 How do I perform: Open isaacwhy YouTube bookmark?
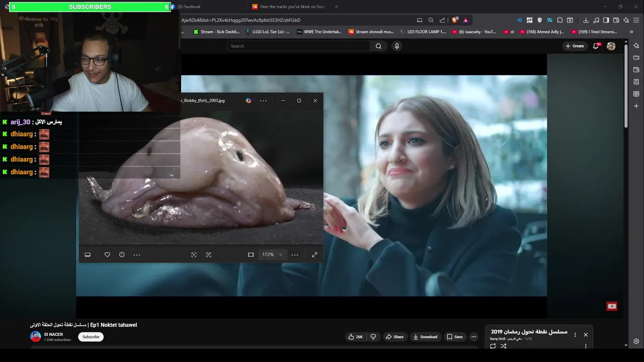[474, 32]
